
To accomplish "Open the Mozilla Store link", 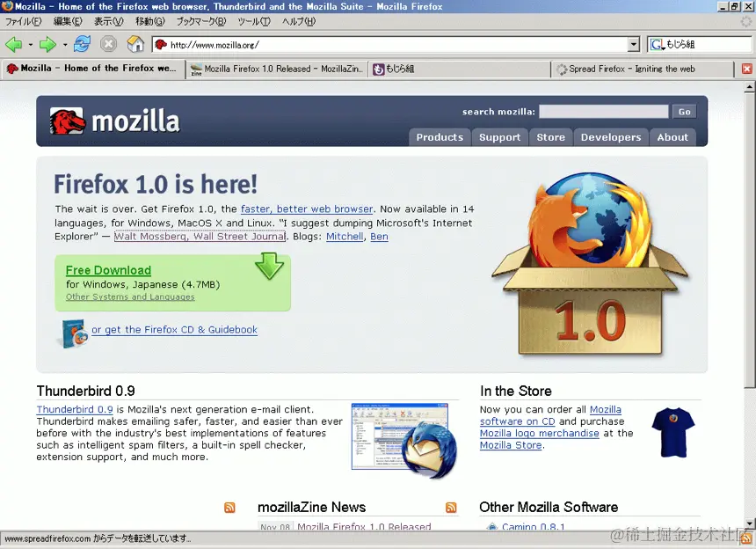I will [x=511, y=445].
